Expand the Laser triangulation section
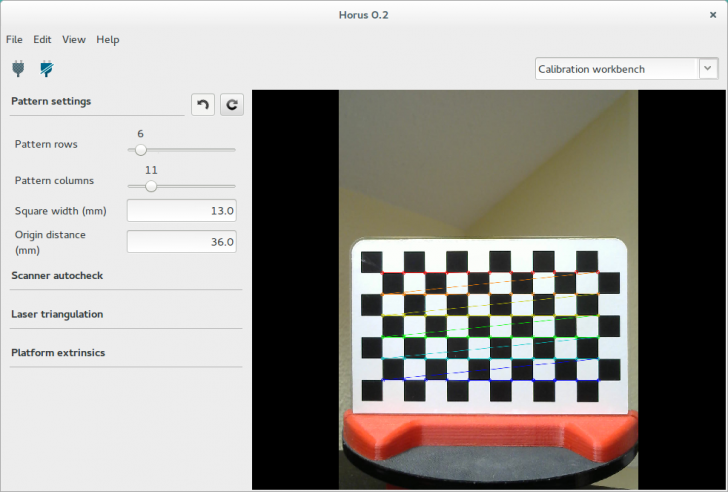The height and width of the screenshot is (492, 728). [x=57, y=314]
